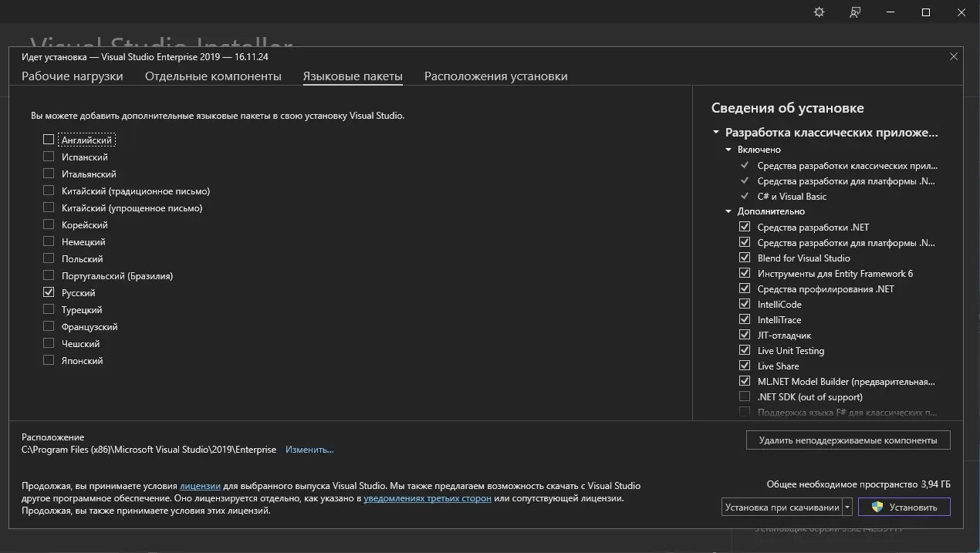Disable the IntelliCode optional component

point(745,304)
